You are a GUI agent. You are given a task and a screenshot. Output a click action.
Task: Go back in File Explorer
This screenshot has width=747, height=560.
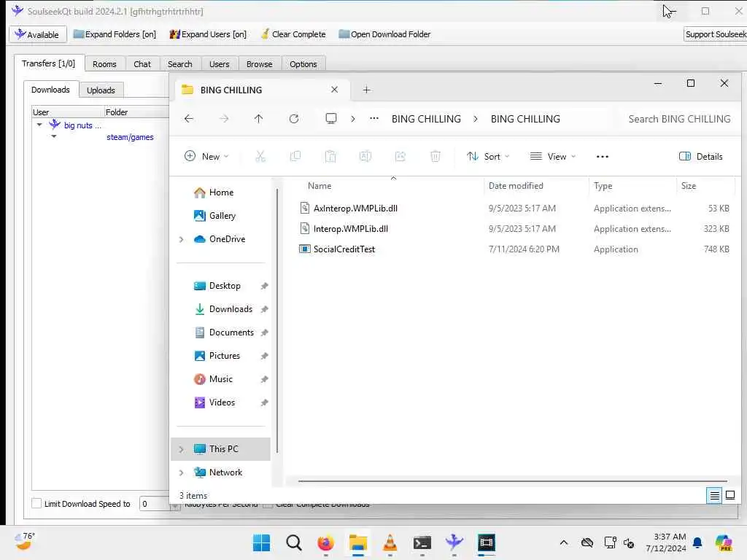coord(189,119)
